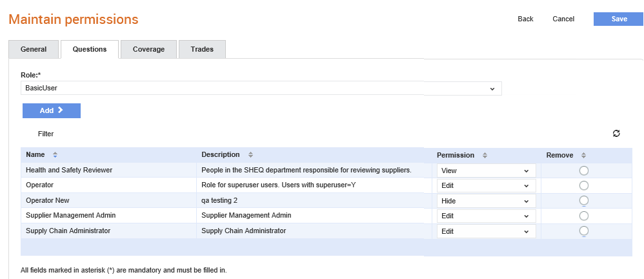Sort by Permission column arrows
This screenshot has width=644, height=279.
click(485, 156)
